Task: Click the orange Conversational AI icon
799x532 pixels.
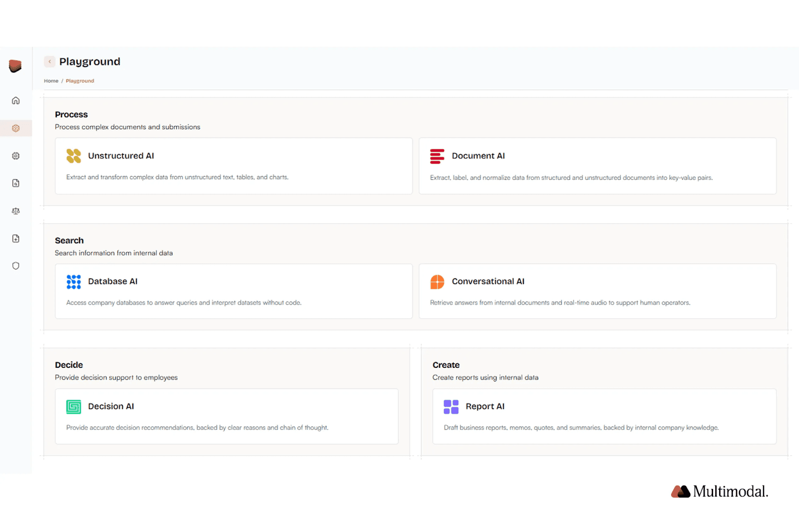Action: (x=437, y=282)
